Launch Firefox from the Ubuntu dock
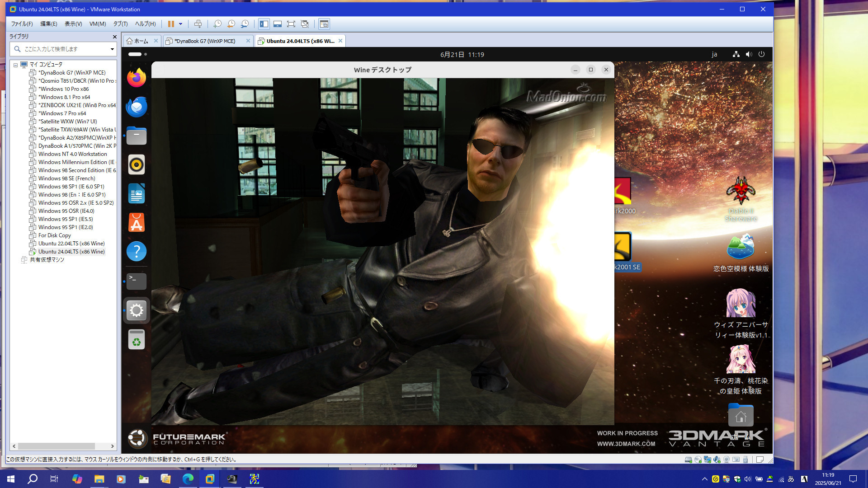 pos(137,78)
